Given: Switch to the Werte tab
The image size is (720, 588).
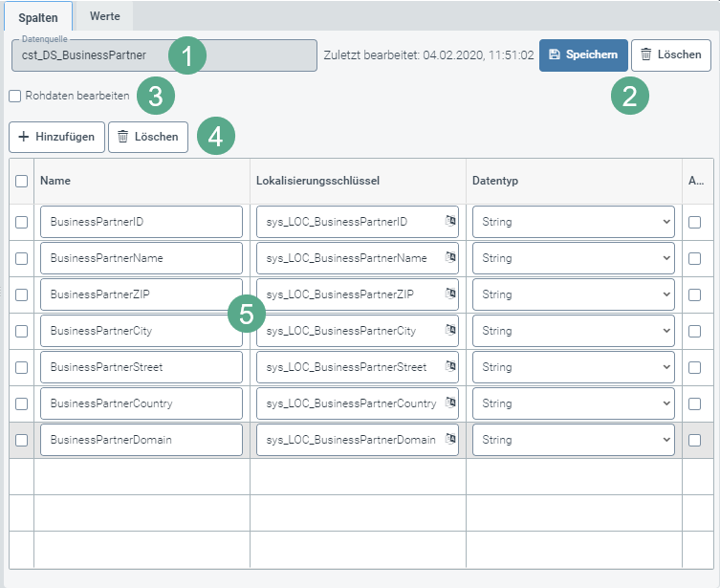Looking at the screenshot, I should tap(103, 16).
